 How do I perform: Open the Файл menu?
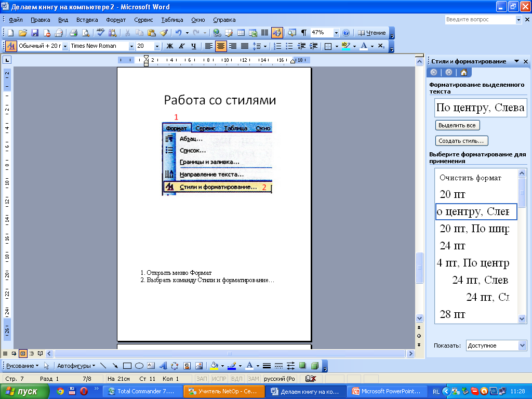(x=16, y=20)
